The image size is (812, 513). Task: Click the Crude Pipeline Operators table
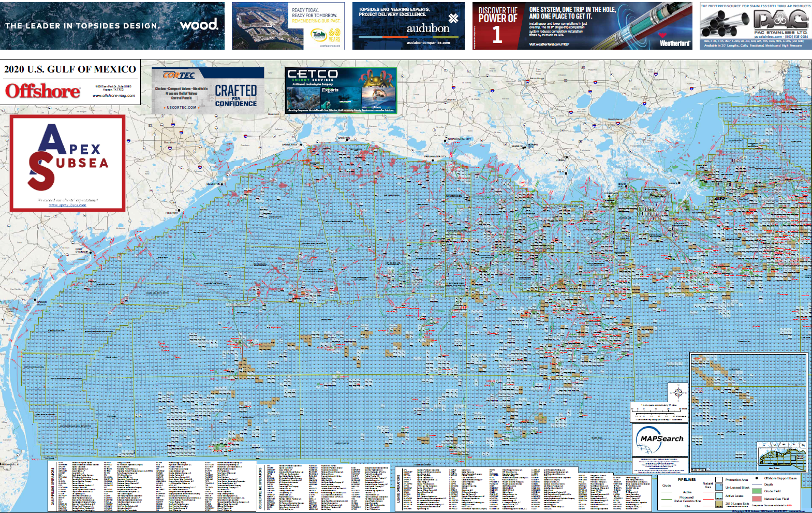click(324, 488)
